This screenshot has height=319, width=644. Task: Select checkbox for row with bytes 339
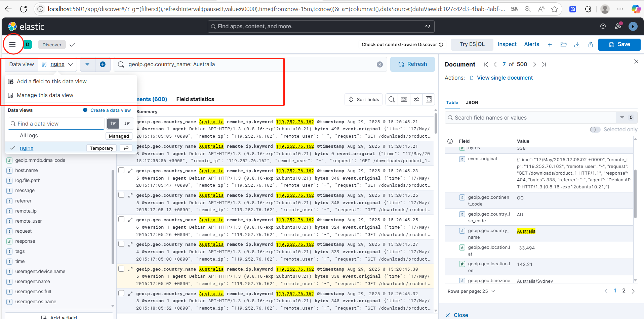coord(121,244)
